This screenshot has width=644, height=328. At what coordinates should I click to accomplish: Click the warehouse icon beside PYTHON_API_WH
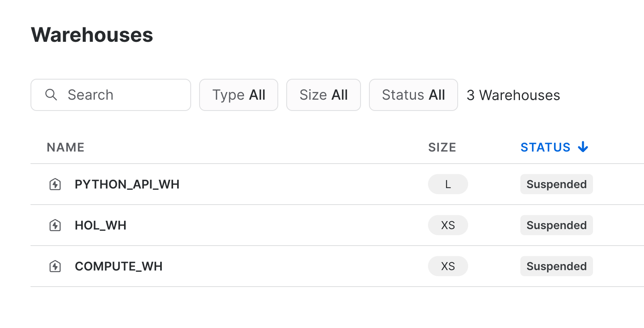55,184
